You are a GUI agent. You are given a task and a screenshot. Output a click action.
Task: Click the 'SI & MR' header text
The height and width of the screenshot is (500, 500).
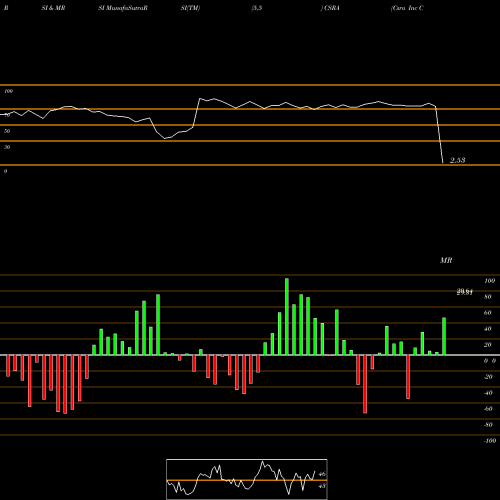(53, 8)
